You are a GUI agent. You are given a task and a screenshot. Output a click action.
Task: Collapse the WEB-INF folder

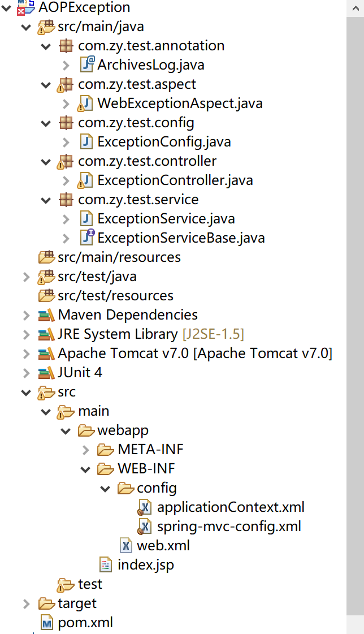(86, 469)
